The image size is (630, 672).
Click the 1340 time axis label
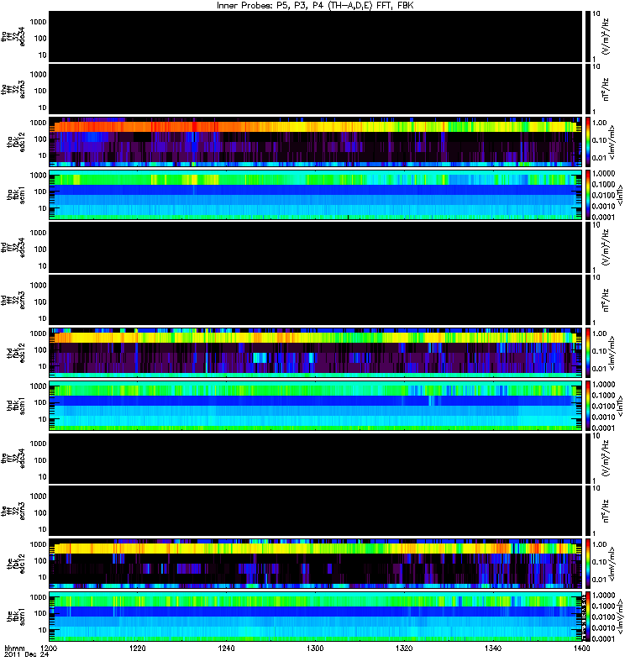tap(493, 648)
